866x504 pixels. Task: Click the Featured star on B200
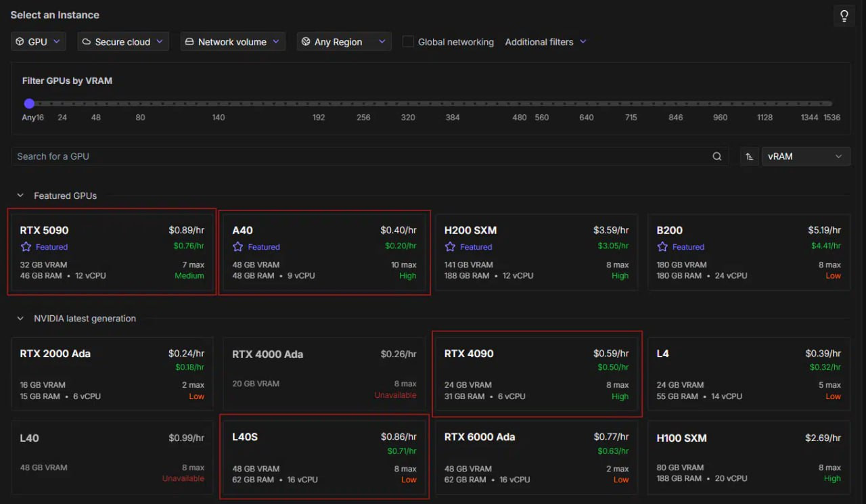tap(662, 247)
